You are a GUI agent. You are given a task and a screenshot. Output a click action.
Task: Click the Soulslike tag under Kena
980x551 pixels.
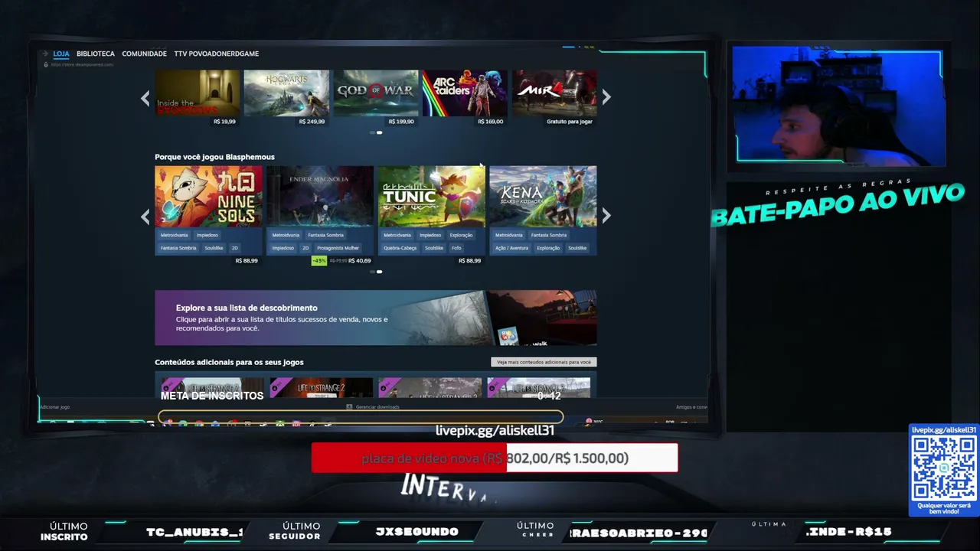pyautogui.click(x=577, y=248)
